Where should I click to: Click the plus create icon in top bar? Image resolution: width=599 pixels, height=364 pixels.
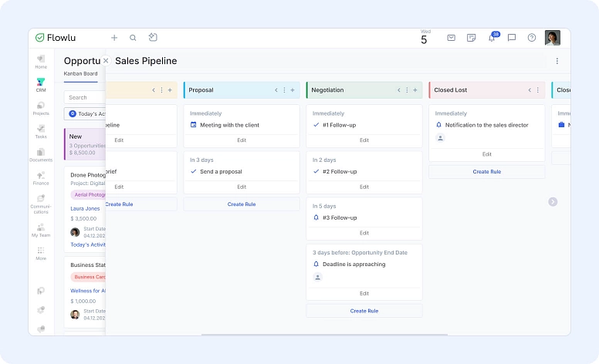(113, 37)
